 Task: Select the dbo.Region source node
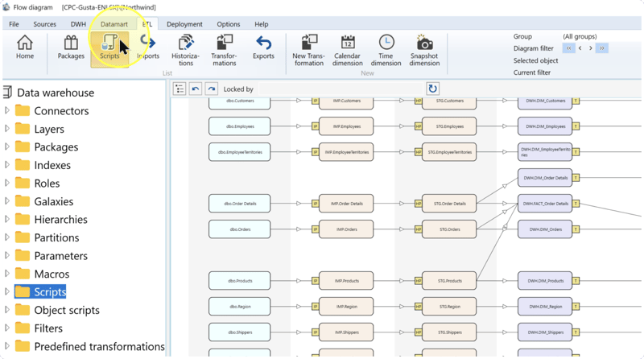point(239,307)
